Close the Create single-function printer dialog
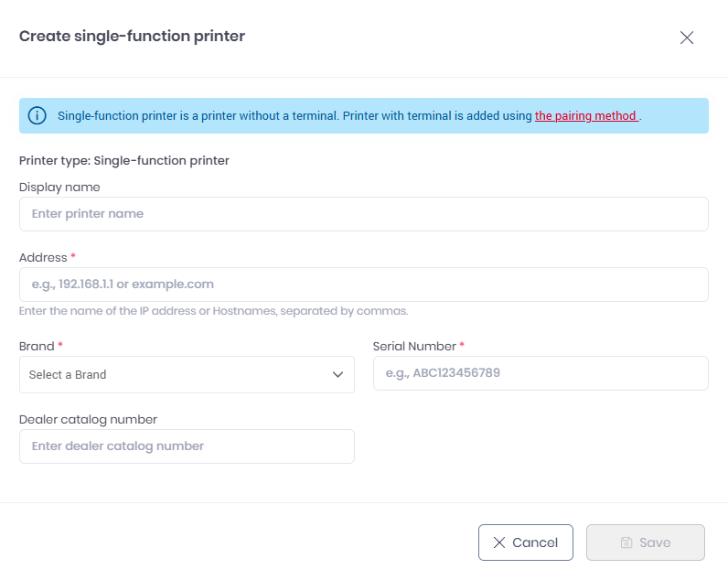The image size is (728, 580). pos(687,38)
